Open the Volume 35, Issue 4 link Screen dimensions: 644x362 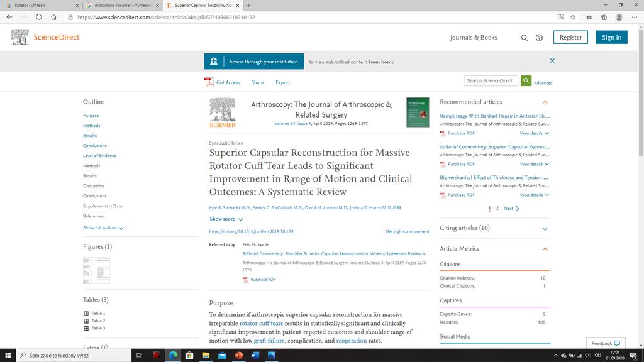point(293,124)
